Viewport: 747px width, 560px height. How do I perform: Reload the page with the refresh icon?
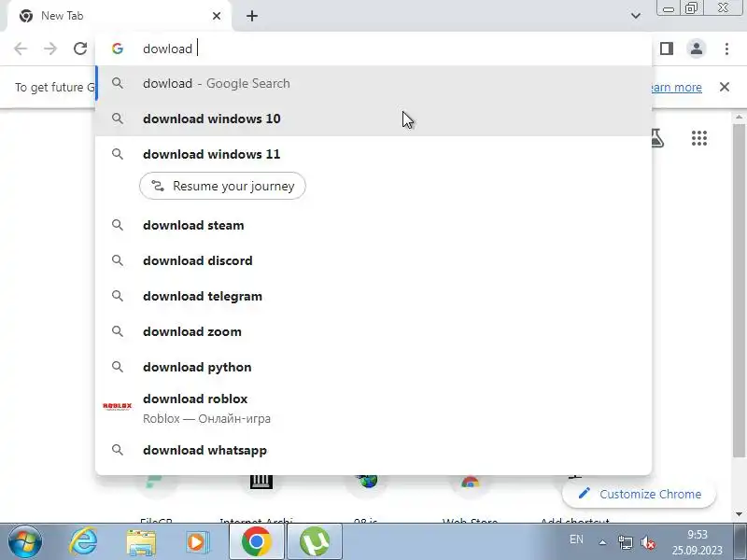[x=80, y=49]
